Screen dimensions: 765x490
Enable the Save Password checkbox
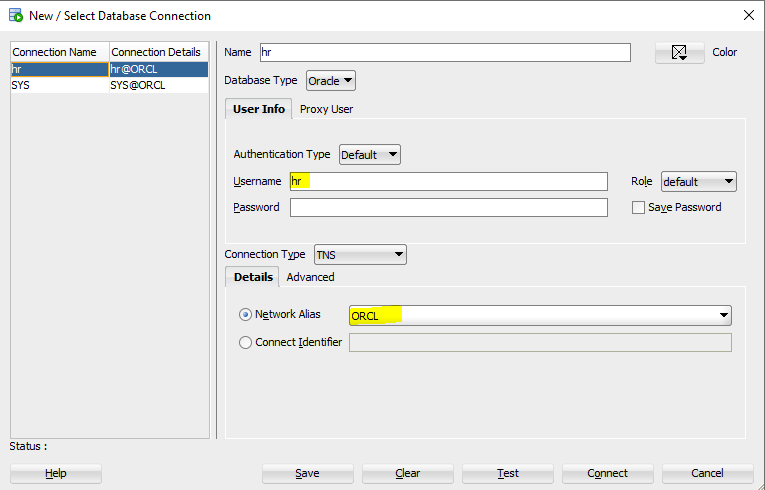[x=638, y=208]
